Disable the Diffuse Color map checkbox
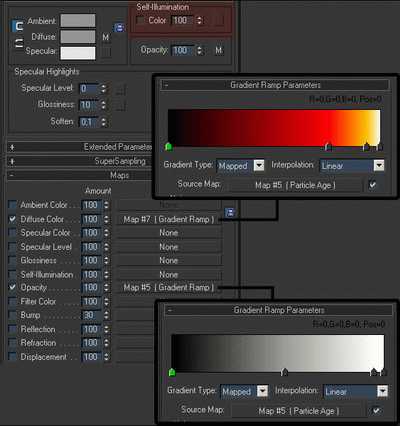400x426 pixels. (12, 219)
